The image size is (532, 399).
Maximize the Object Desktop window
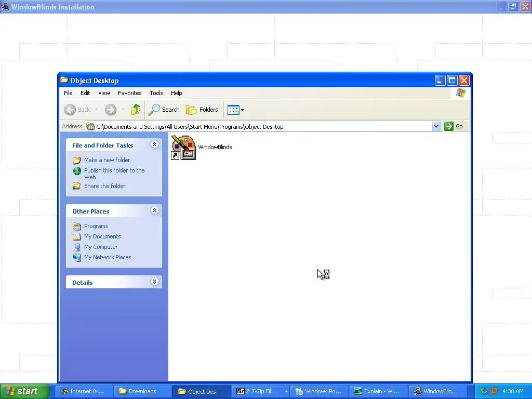(452, 81)
